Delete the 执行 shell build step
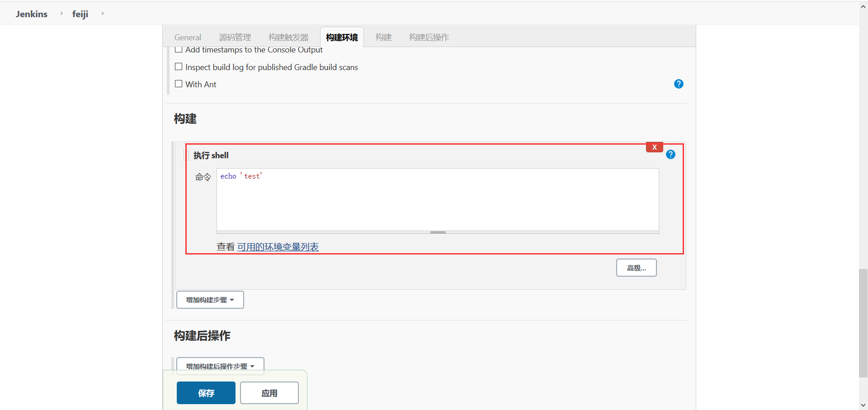The width and height of the screenshot is (868, 410). pos(654,147)
